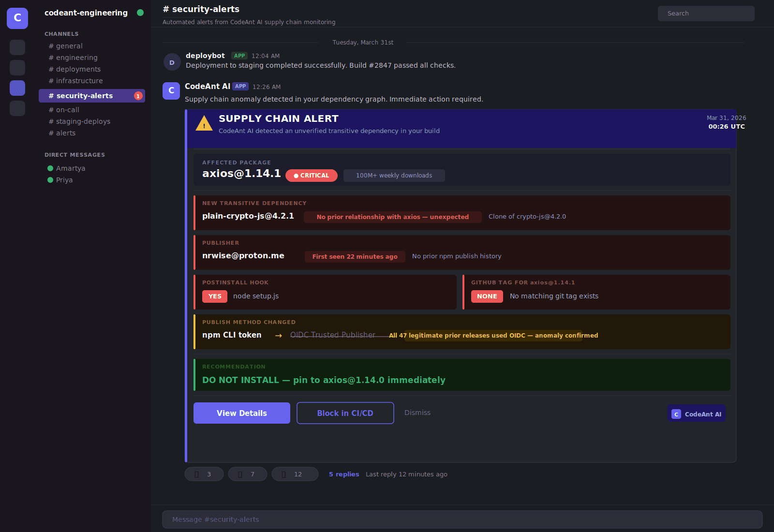Viewport: 774px width, 532px height.
Task: Click the Search field
Action: pyautogui.click(x=706, y=14)
